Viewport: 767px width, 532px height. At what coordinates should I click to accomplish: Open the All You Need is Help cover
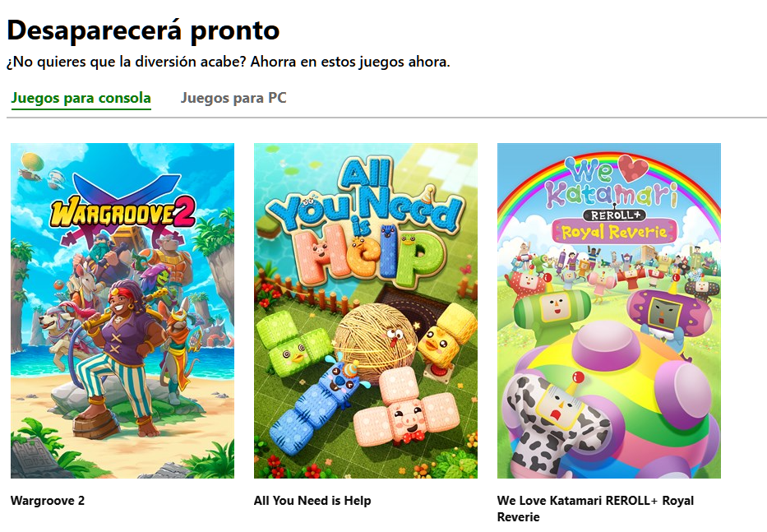pyautogui.click(x=365, y=310)
